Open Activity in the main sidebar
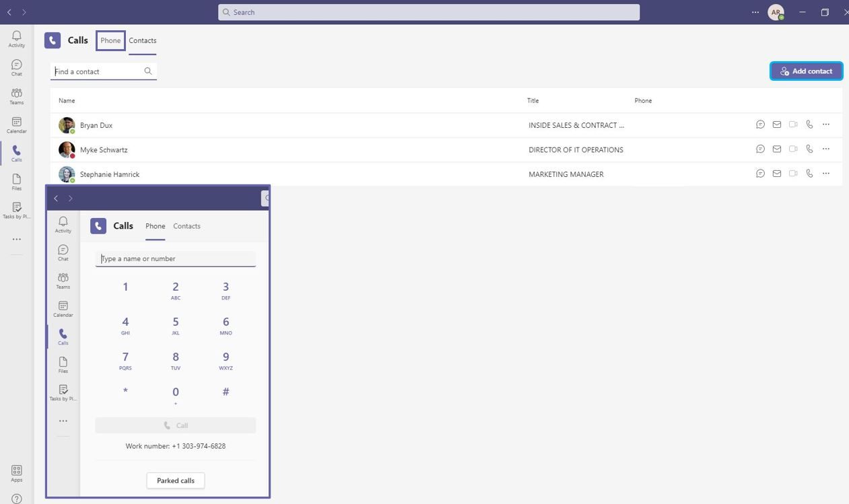 tap(17, 38)
